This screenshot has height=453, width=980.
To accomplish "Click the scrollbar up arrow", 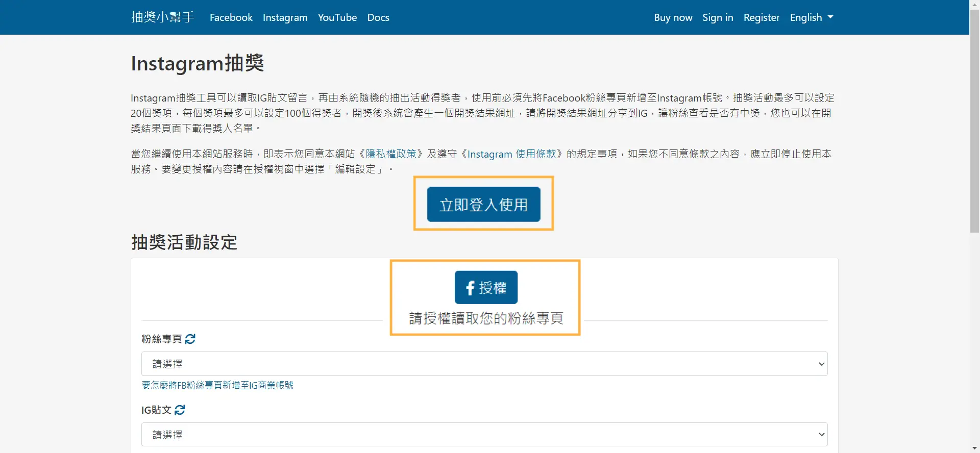I will 975,4.
